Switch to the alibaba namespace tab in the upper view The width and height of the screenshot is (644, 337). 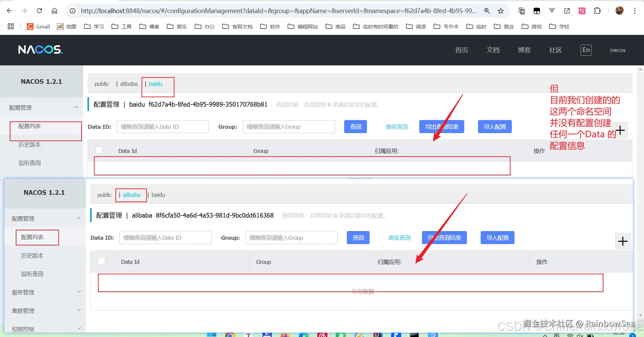pyautogui.click(x=129, y=84)
